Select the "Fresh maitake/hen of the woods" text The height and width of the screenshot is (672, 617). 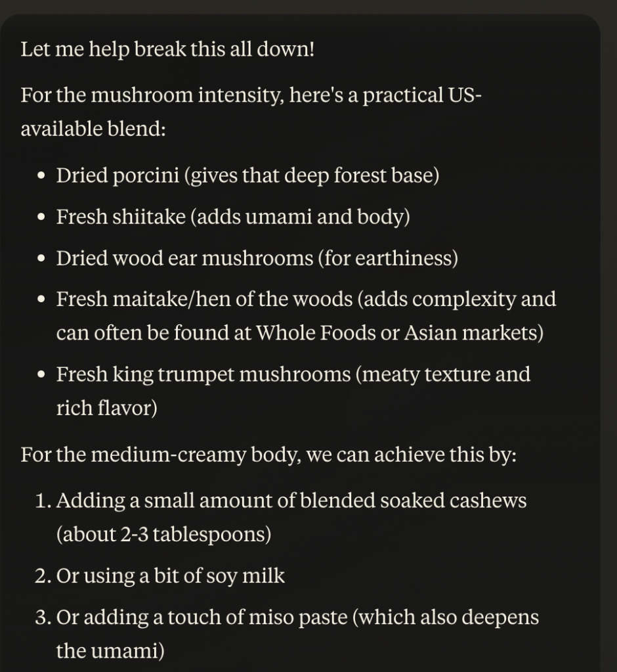pos(205,300)
